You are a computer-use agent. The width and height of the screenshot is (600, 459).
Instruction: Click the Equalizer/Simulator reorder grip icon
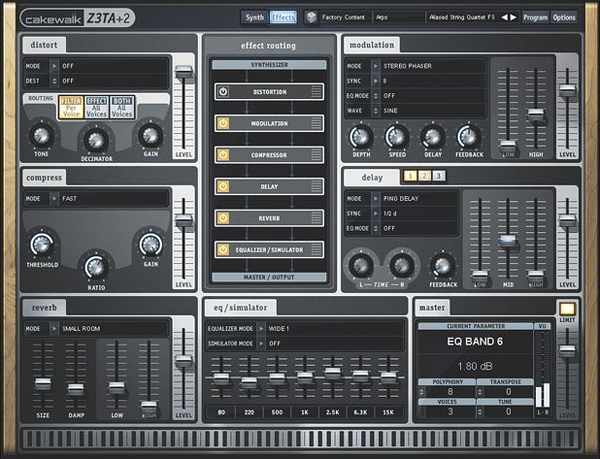click(x=316, y=250)
